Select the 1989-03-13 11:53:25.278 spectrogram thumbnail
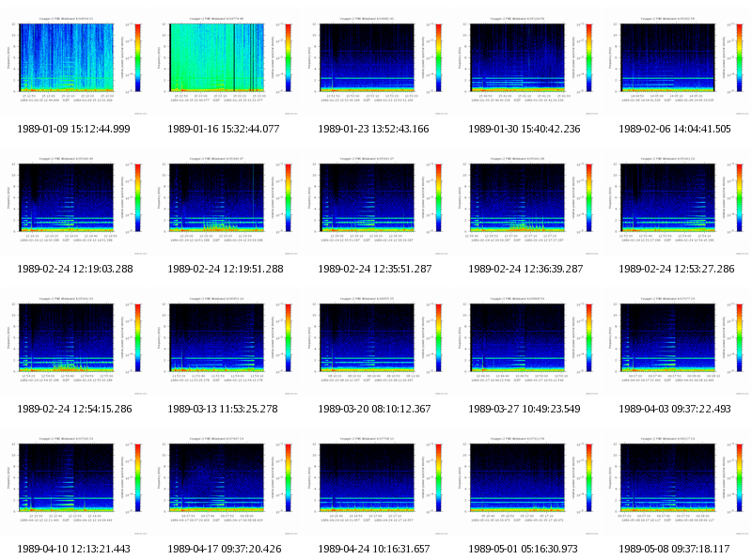The image size is (752, 560). pyautogui.click(x=225, y=344)
